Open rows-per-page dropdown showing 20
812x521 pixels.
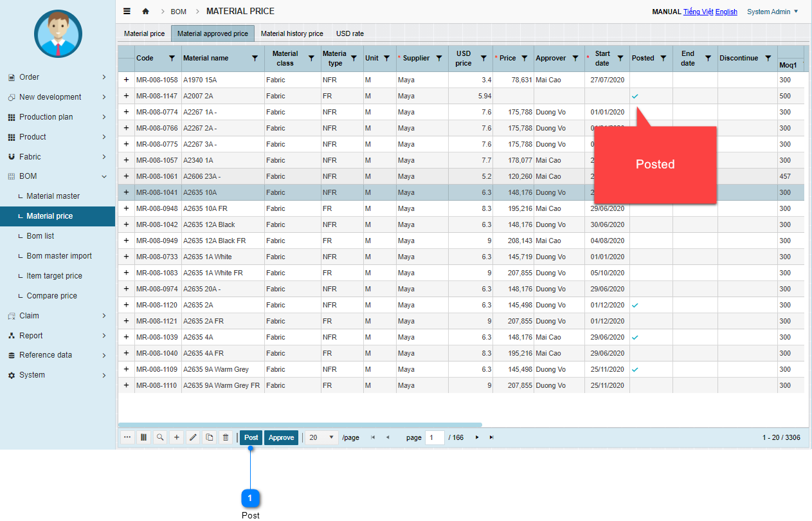[321, 437]
